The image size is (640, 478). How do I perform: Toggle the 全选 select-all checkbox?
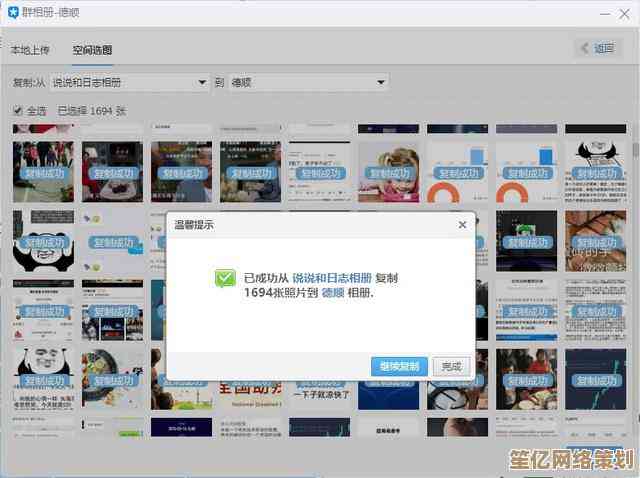(18, 111)
